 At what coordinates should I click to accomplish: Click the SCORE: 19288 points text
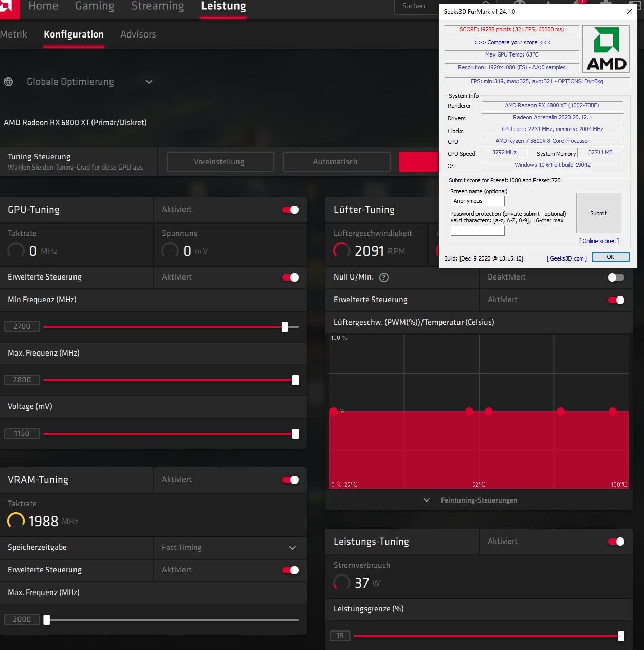[x=511, y=29]
